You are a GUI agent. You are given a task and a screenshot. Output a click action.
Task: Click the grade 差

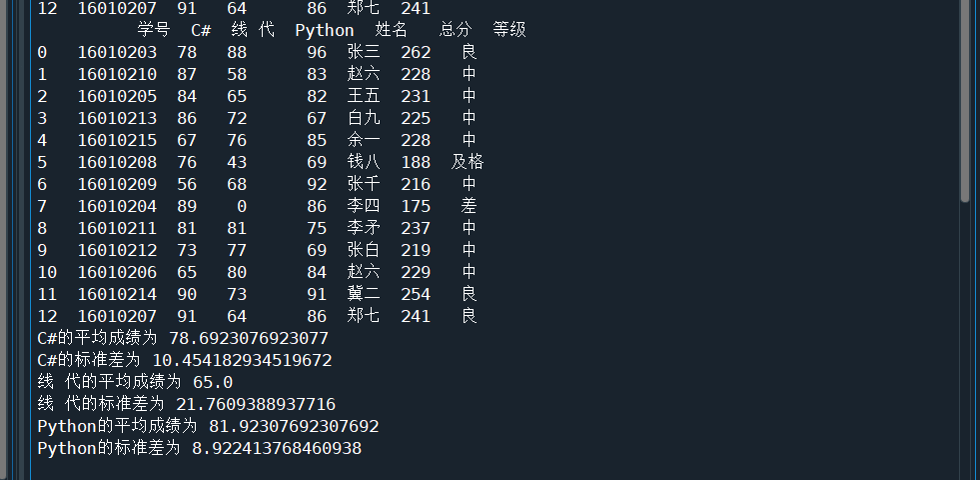point(470,206)
